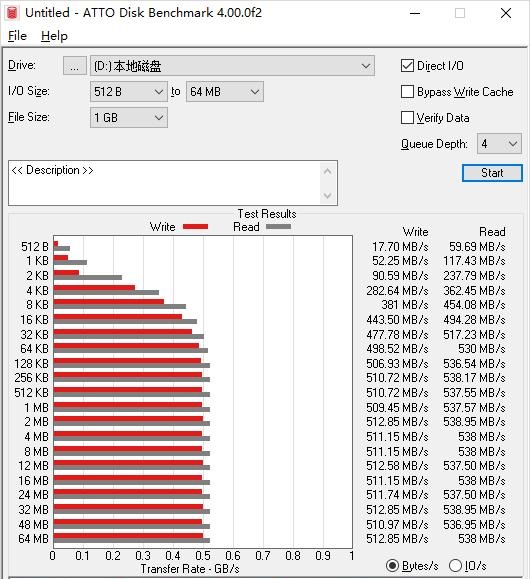Image resolution: width=530 pixels, height=579 pixels.
Task: Click the 509.45 MB/s write value
Action: (x=397, y=408)
